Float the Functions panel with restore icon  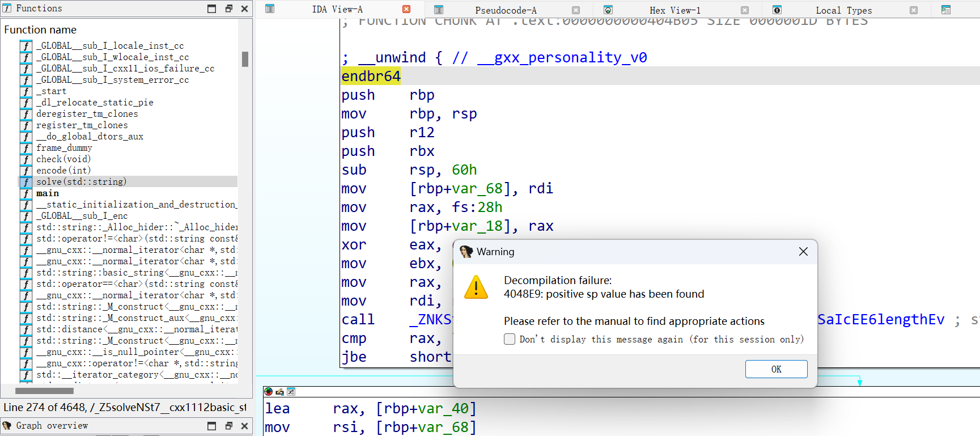pos(228,9)
